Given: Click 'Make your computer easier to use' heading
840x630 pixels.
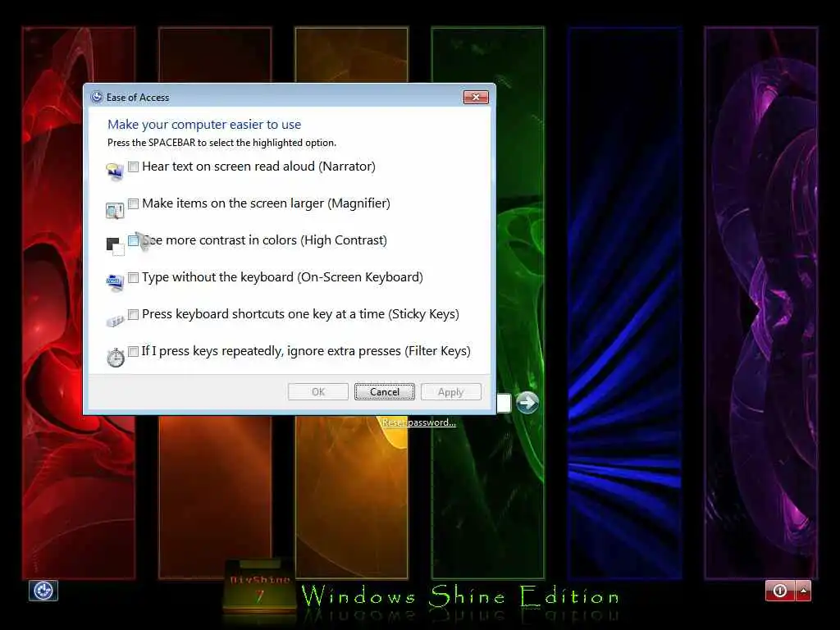Looking at the screenshot, I should point(204,125).
